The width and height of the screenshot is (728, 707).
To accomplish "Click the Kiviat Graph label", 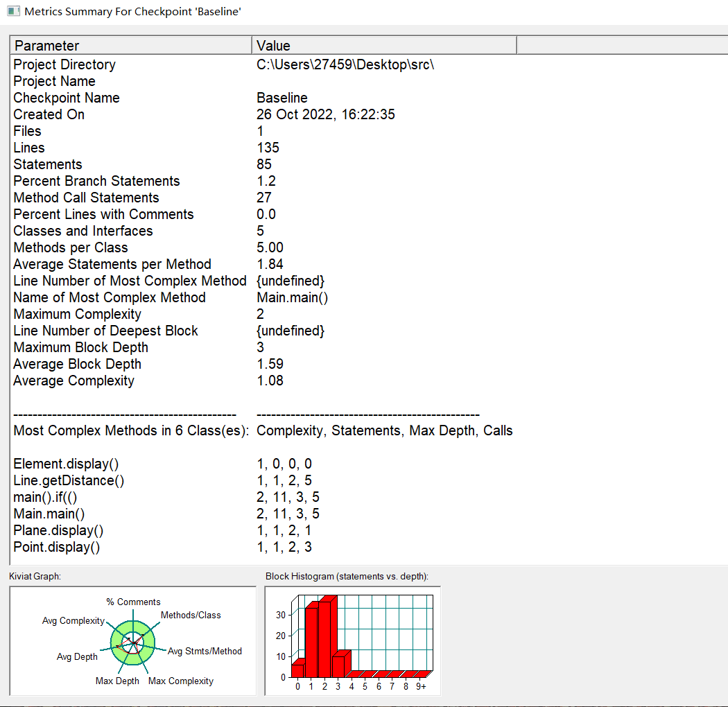I will pyautogui.click(x=35, y=576).
